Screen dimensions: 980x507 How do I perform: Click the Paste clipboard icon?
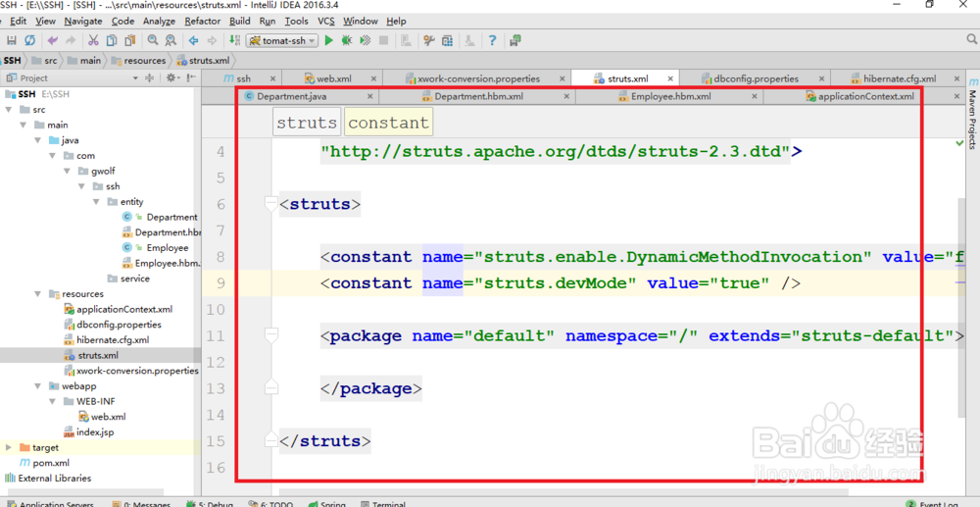click(x=130, y=40)
